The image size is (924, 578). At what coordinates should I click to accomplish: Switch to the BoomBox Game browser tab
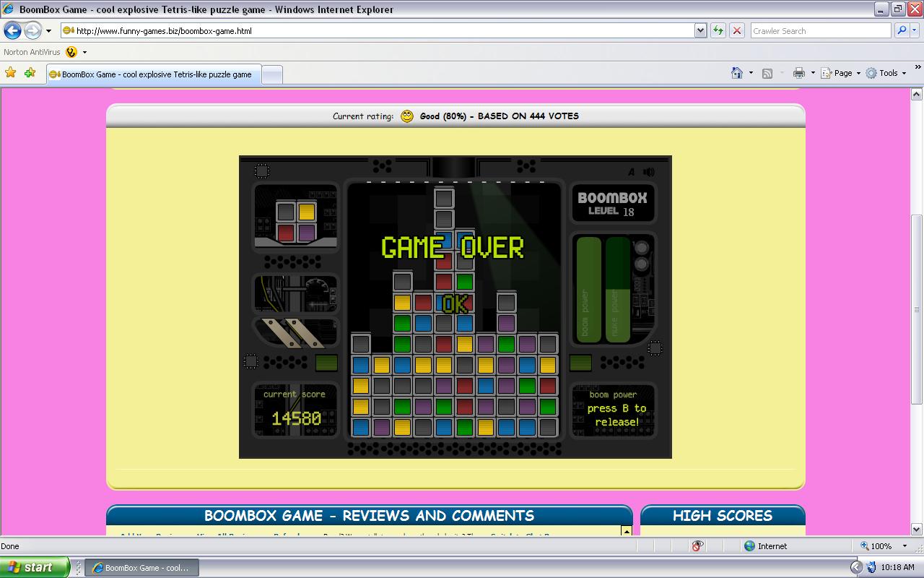(150, 74)
